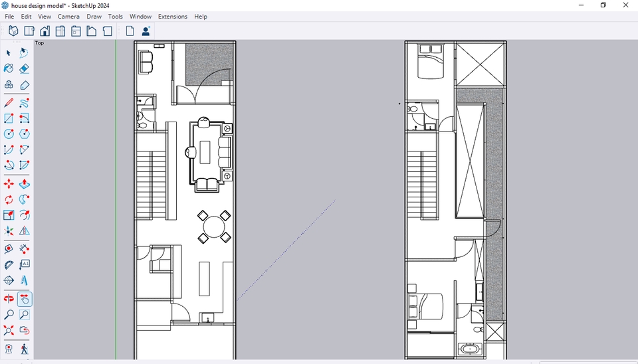Image resolution: width=638 pixels, height=364 pixels.
Task: Choose the 2 Point Arc tool
Action: coord(24,149)
